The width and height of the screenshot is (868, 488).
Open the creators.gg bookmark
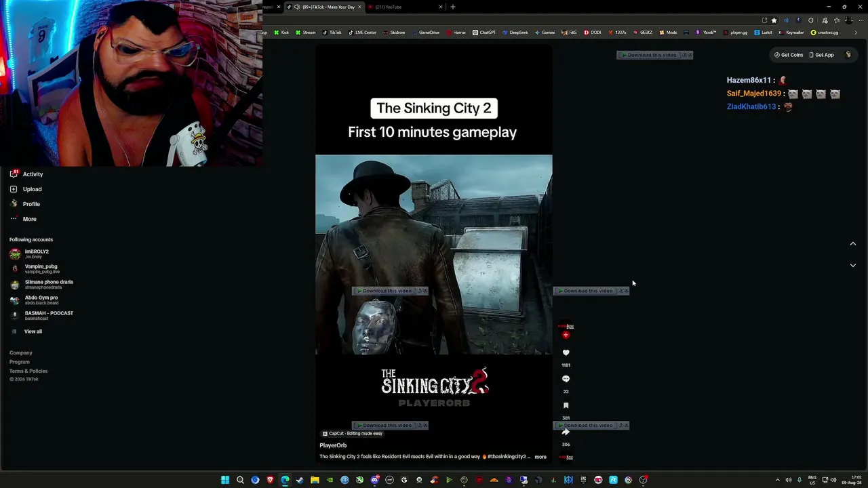pyautogui.click(x=825, y=33)
